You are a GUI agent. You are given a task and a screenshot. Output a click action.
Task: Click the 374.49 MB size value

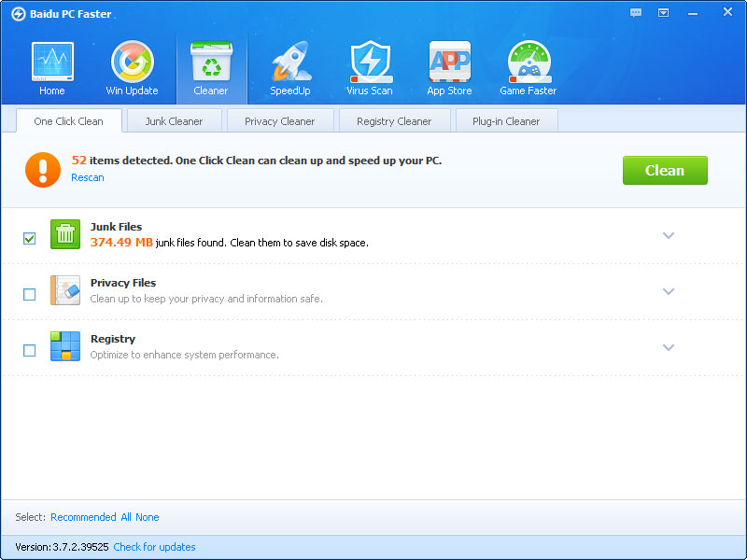click(x=121, y=243)
